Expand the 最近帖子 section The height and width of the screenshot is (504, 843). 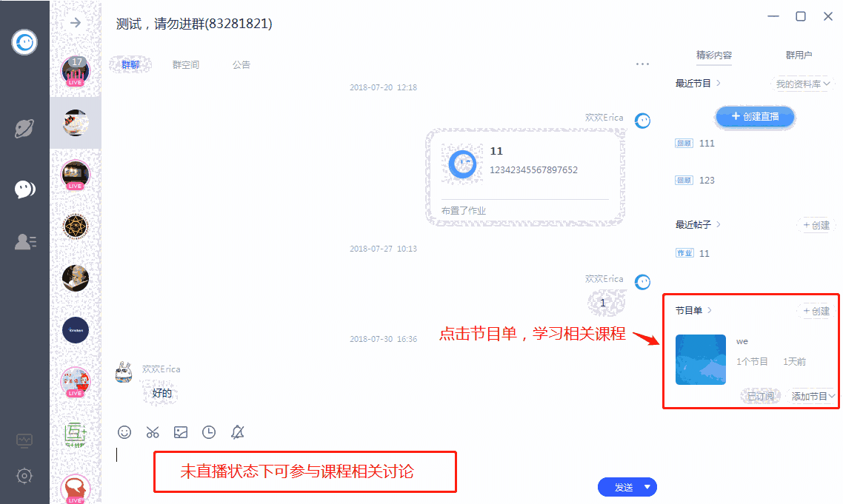pyautogui.click(x=698, y=224)
